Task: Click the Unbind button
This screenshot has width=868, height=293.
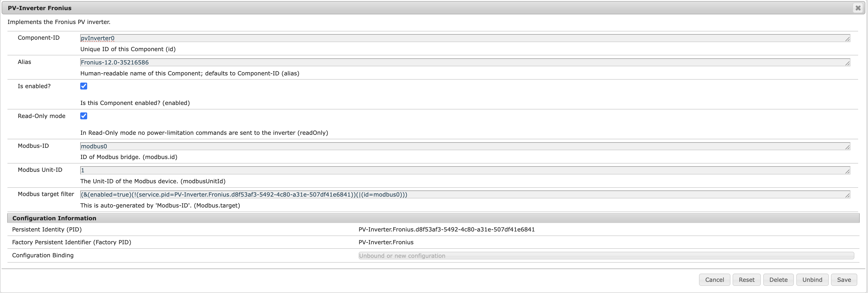Action: click(812, 279)
